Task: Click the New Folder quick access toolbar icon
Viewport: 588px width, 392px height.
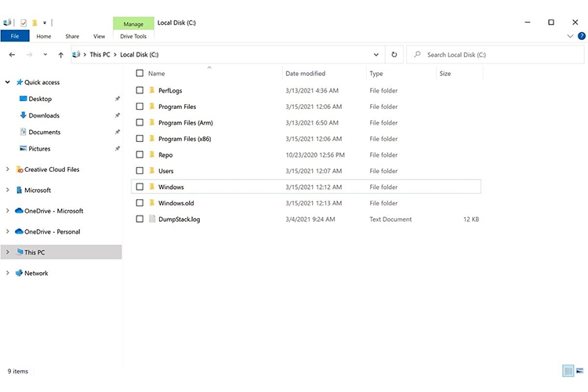Action: coord(34,23)
